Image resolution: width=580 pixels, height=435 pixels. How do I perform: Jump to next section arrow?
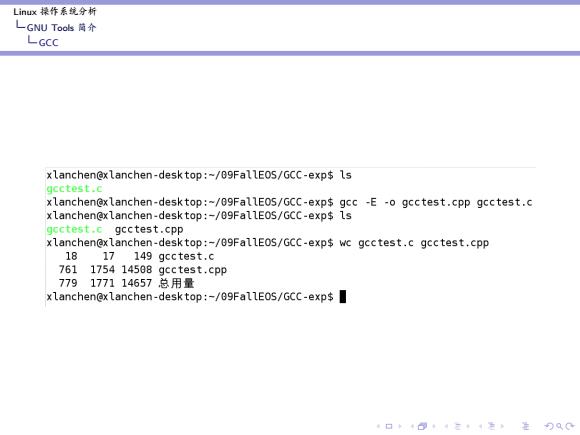[x=502, y=426]
